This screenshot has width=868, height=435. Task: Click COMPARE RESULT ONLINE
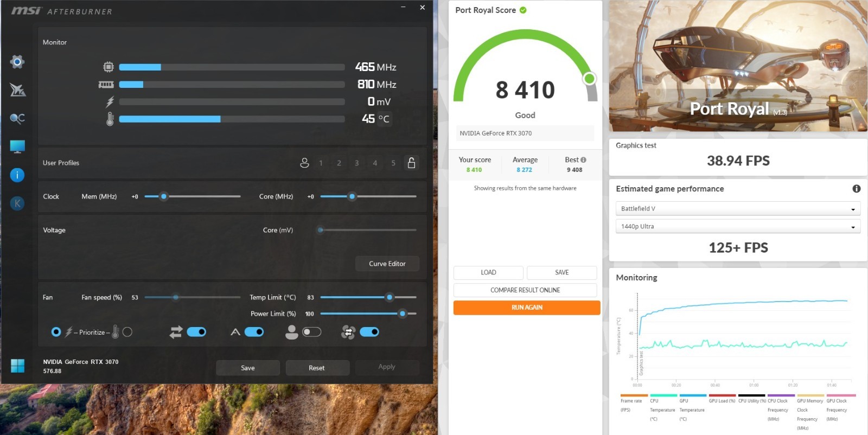click(525, 290)
